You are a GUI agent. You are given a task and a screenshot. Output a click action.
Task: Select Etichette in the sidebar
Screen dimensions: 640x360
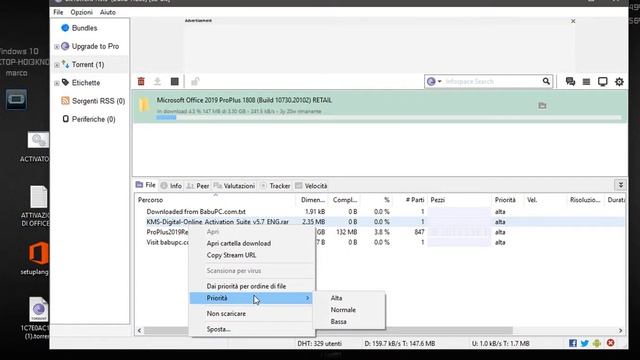point(86,83)
